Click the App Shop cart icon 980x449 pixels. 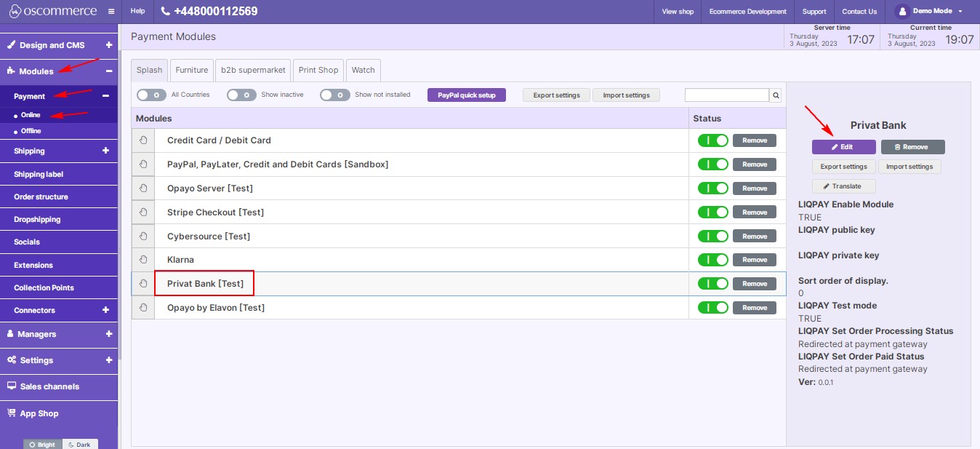click(x=12, y=413)
